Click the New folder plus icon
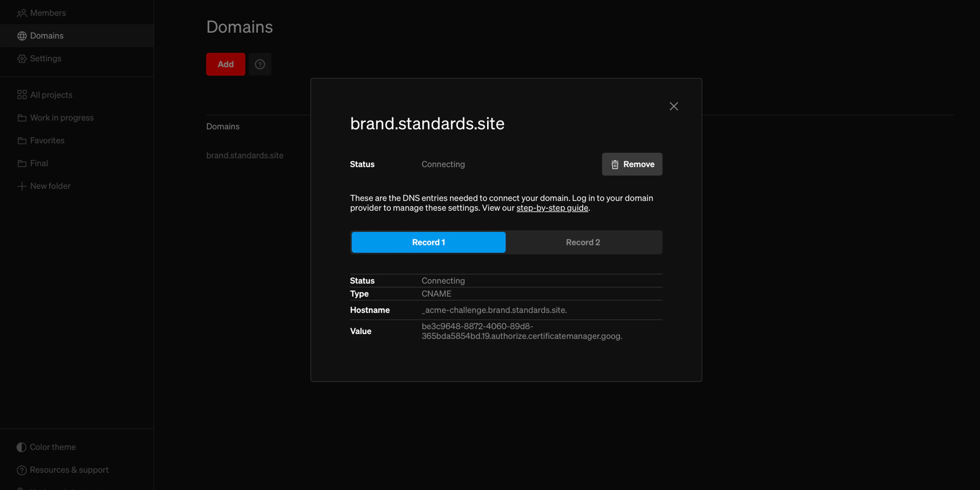 pos(21,186)
